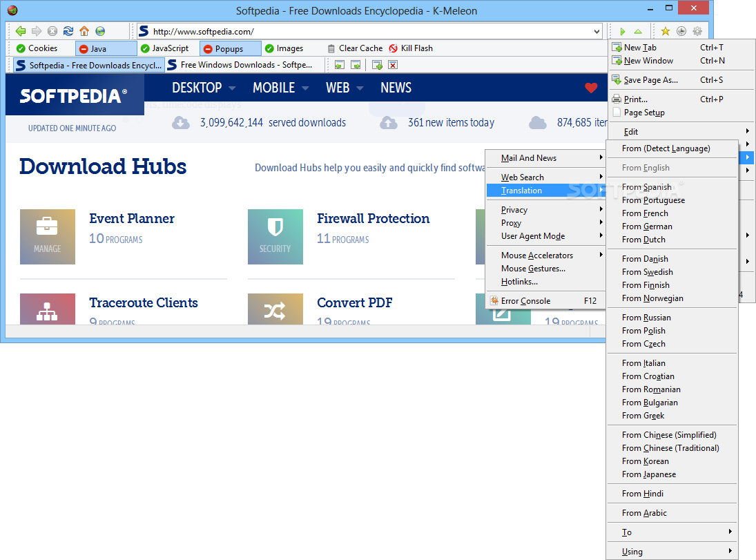Viewport: 756px width, 560px height.
Task: Toggle Java blocking
Action: coord(106,49)
